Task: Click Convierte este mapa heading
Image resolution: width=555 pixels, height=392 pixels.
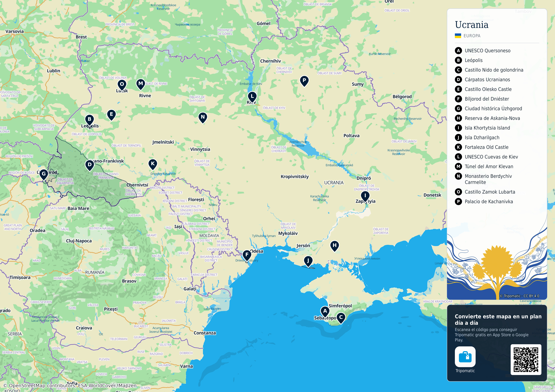Action: pos(498,319)
